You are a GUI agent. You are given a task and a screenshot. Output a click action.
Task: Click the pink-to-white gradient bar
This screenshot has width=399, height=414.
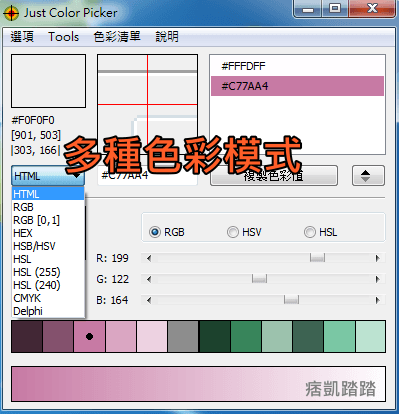[x=198, y=384]
